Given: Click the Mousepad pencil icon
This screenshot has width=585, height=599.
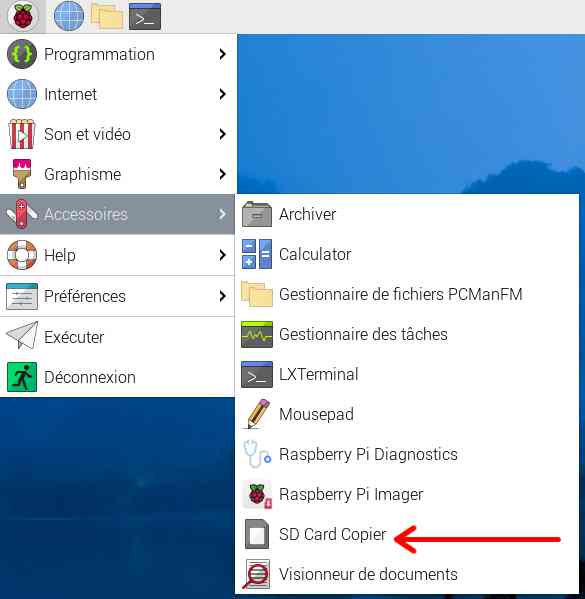Looking at the screenshot, I should pyautogui.click(x=257, y=414).
